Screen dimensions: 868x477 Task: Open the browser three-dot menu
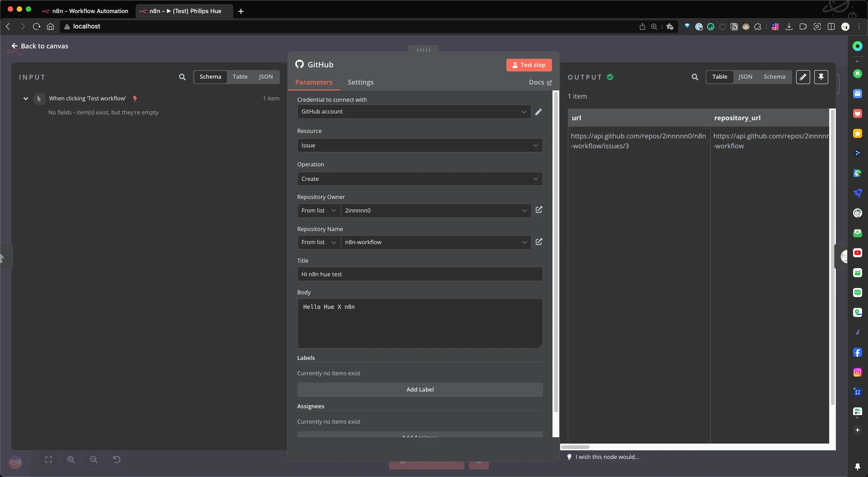tap(859, 27)
